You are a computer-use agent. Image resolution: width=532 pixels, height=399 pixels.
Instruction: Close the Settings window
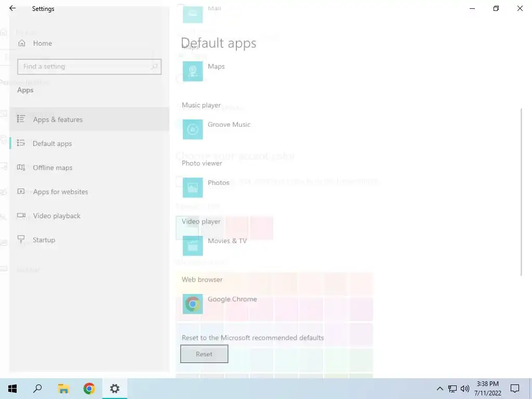click(x=520, y=8)
